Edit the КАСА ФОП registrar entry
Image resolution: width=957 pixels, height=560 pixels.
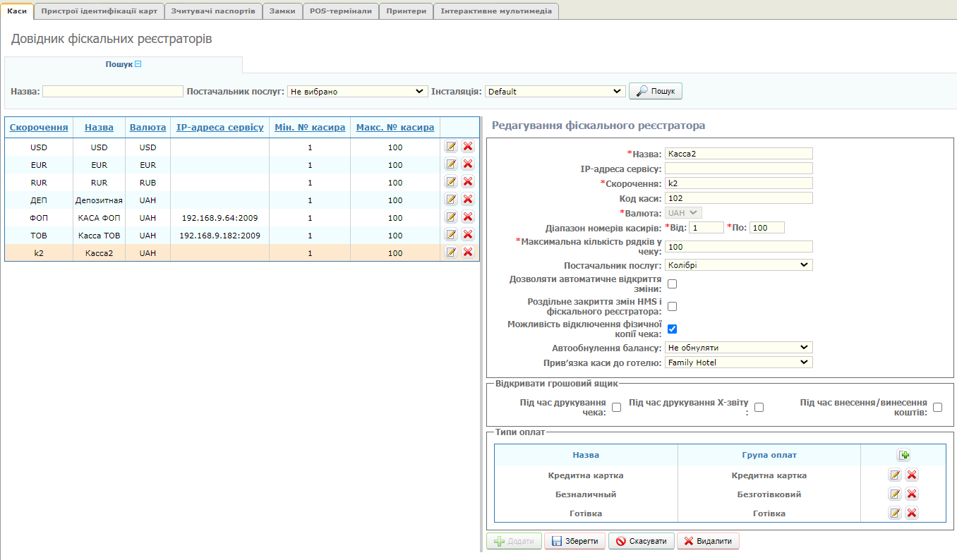450,217
